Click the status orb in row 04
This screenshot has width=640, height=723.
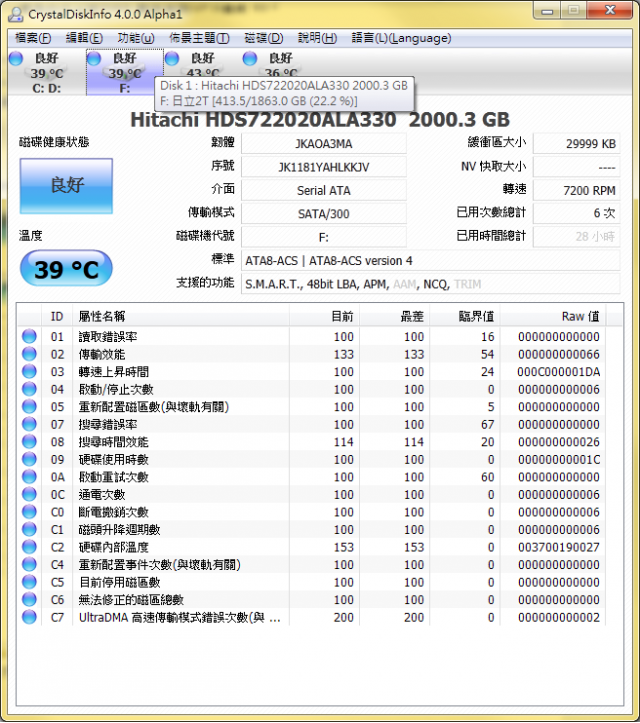(x=29, y=389)
